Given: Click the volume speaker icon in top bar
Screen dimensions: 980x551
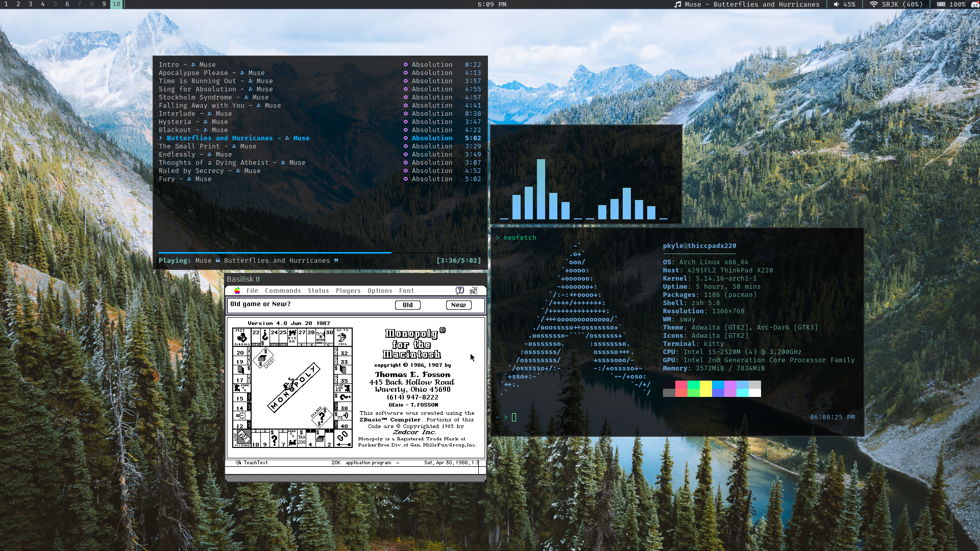Looking at the screenshot, I should [836, 5].
